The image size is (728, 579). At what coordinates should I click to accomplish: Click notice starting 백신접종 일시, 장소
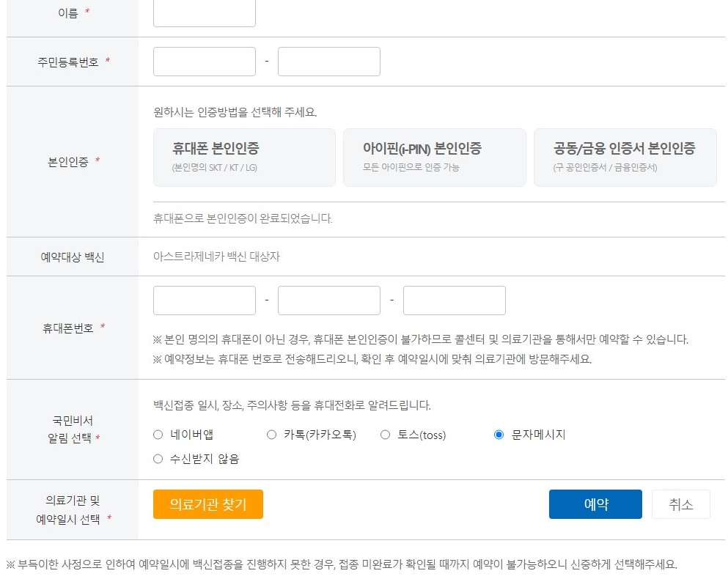point(292,405)
